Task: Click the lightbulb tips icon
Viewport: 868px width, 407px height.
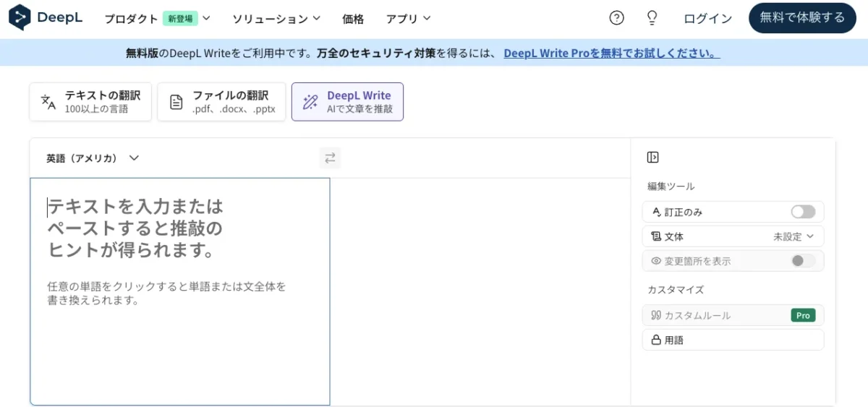Action: pos(652,18)
